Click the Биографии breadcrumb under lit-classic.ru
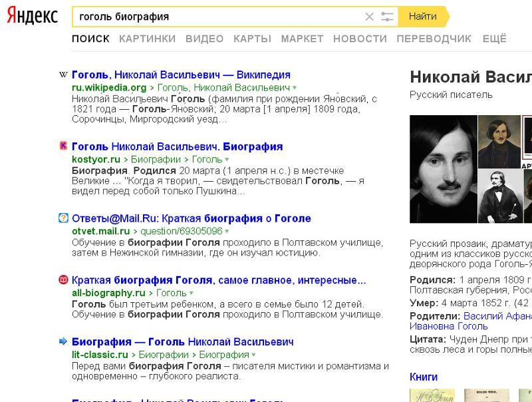This screenshot has width=532, height=402. point(164,355)
